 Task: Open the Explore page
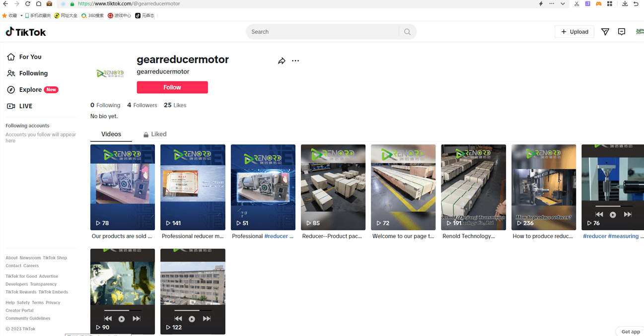click(33, 90)
